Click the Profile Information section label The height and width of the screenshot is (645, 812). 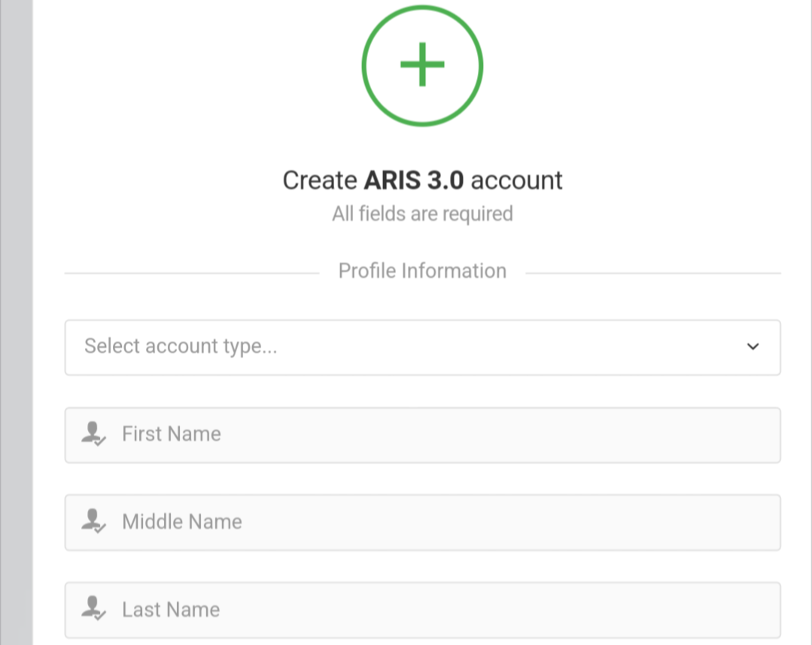[x=422, y=271]
